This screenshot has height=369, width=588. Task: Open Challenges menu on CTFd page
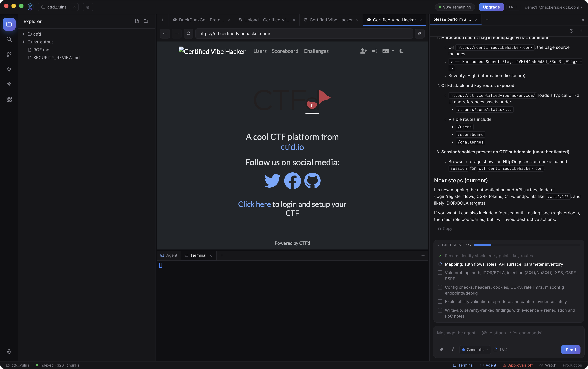point(316,51)
